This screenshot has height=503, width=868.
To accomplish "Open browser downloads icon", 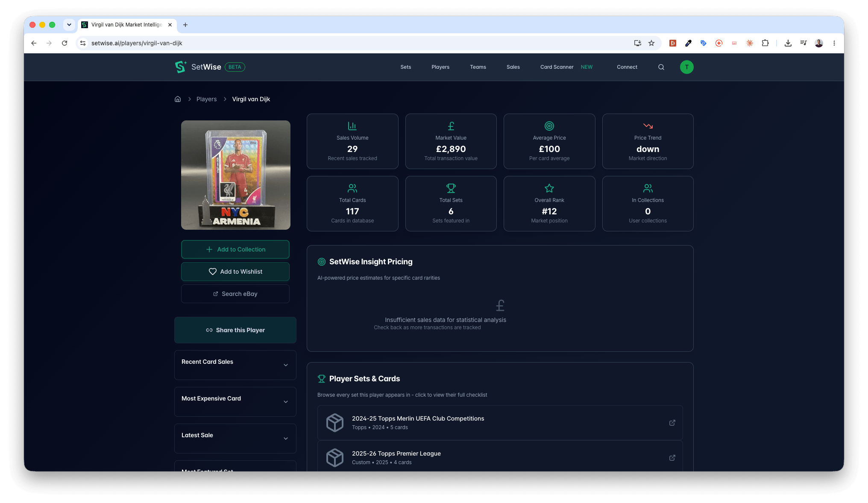I will (788, 43).
